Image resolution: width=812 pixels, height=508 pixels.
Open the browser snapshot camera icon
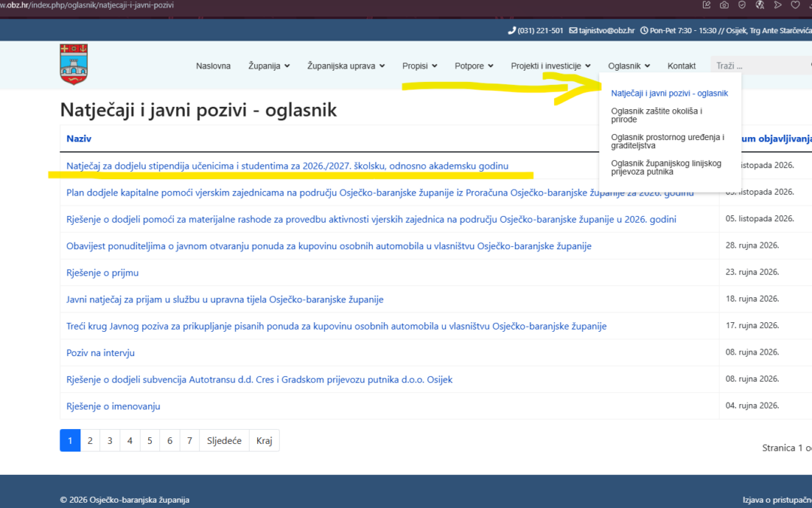click(724, 5)
